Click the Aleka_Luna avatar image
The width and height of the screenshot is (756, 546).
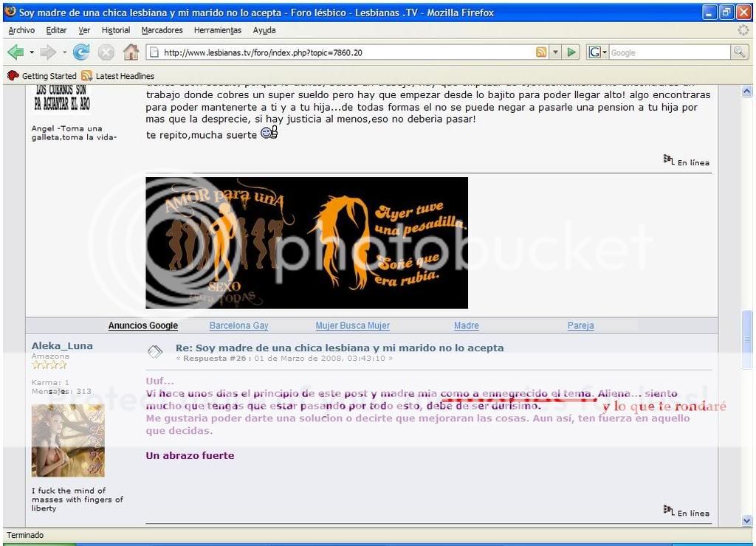(x=68, y=440)
